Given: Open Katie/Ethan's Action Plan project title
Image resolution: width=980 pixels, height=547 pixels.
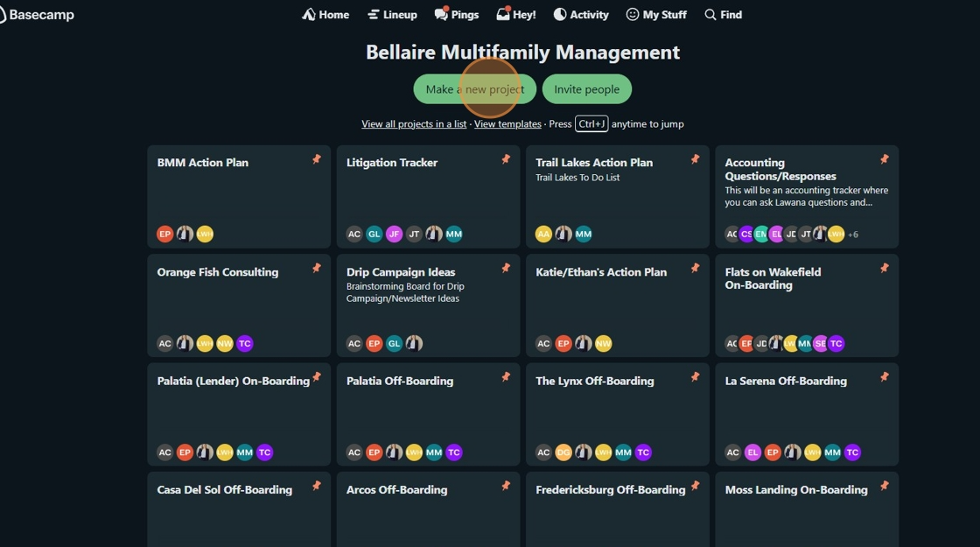Looking at the screenshot, I should coord(600,272).
